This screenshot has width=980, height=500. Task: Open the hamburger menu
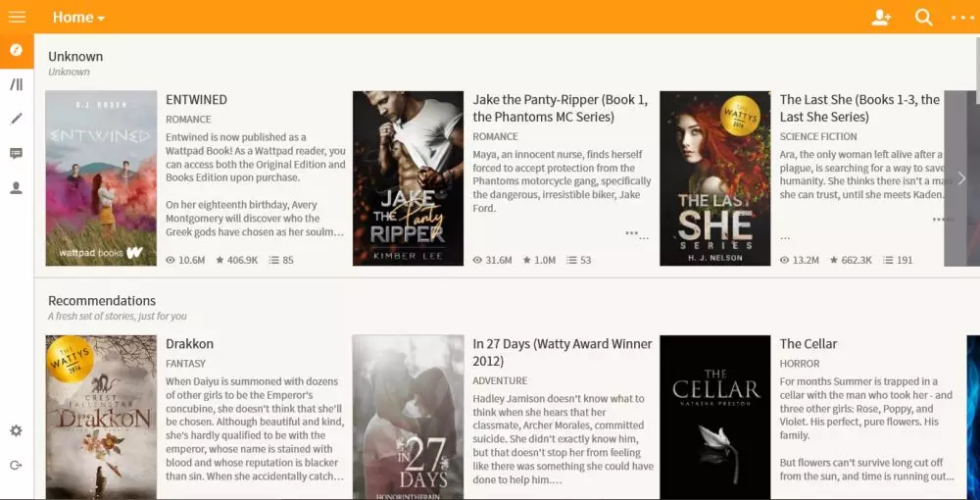click(x=17, y=17)
